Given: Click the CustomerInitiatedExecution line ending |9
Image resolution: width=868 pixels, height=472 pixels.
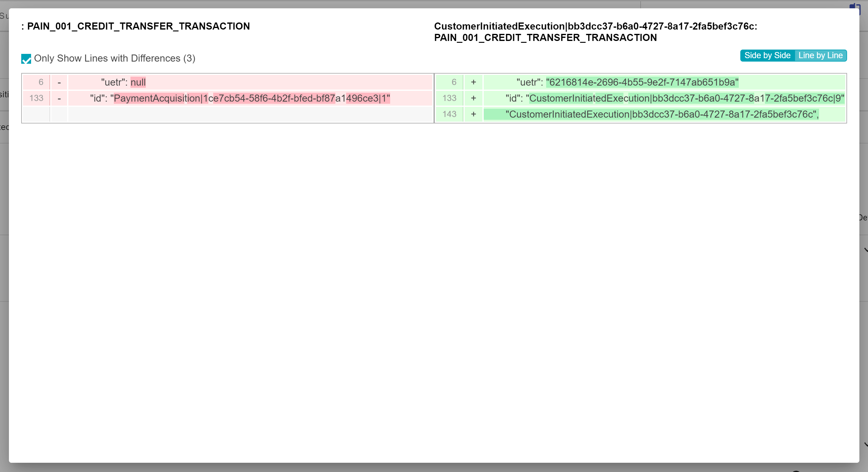Looking at the screenshot, I should click(674, 99).
